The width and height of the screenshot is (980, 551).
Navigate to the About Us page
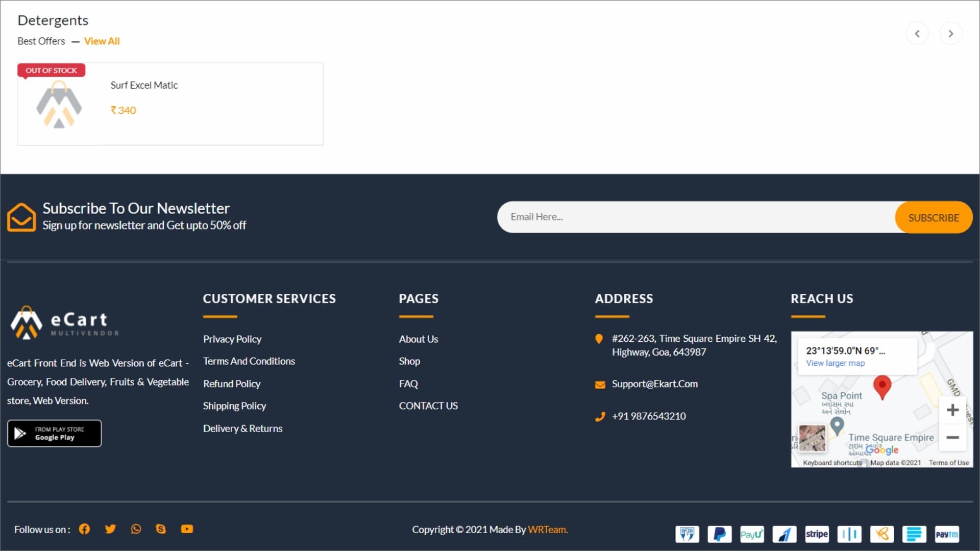point(419,338)
